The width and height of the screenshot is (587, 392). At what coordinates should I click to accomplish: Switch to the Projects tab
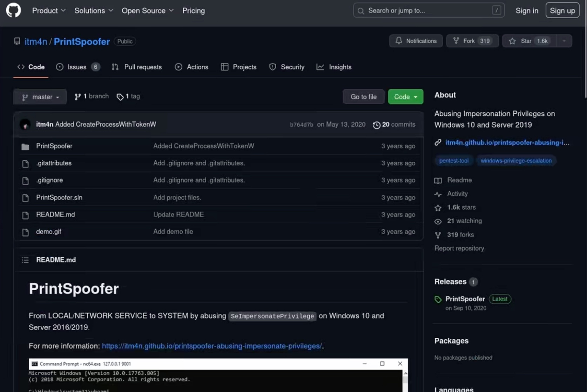238,67
